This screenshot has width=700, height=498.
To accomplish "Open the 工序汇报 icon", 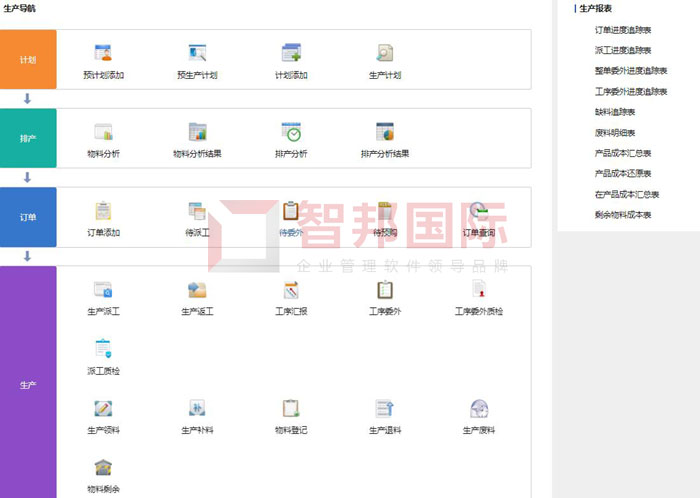I will pos(291,290).
